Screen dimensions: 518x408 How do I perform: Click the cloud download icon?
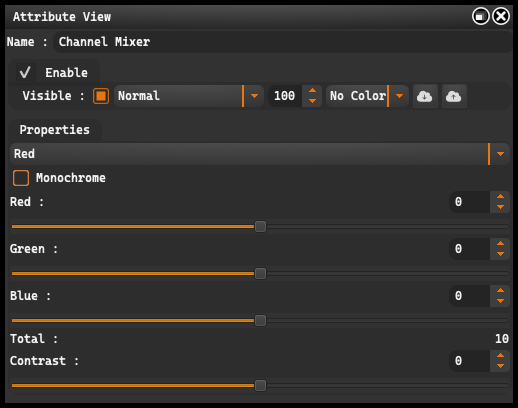(425, 96)
